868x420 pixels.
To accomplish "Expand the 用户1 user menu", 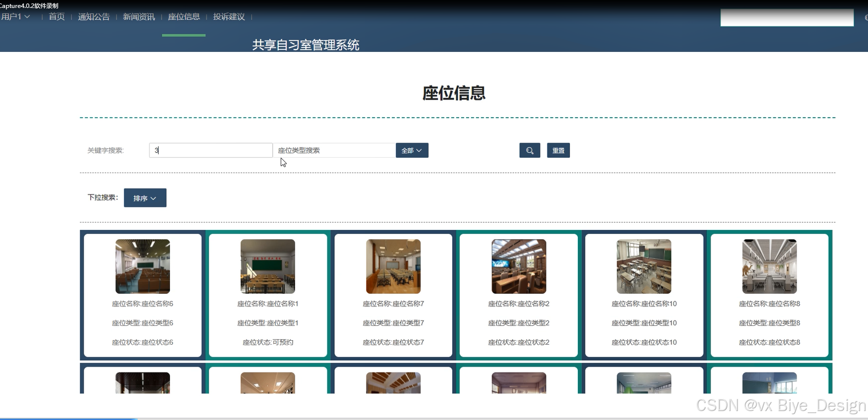I will 15,16.
